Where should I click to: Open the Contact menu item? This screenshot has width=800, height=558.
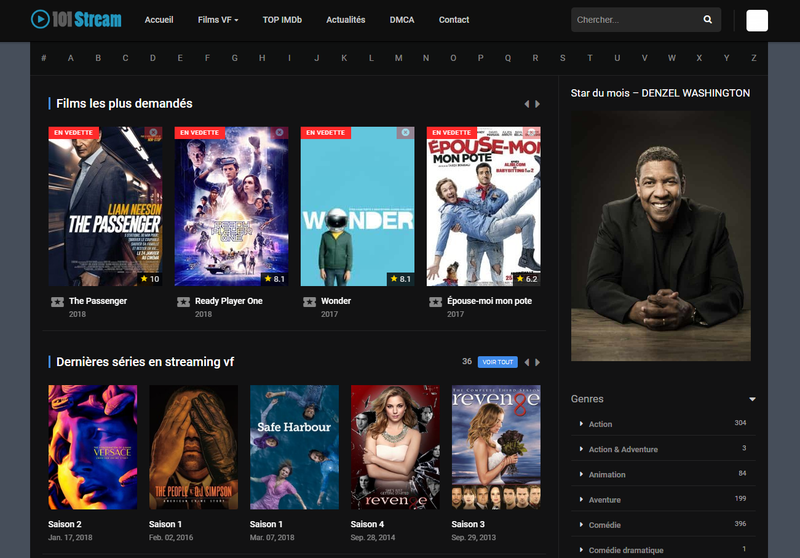click(454, 20)
